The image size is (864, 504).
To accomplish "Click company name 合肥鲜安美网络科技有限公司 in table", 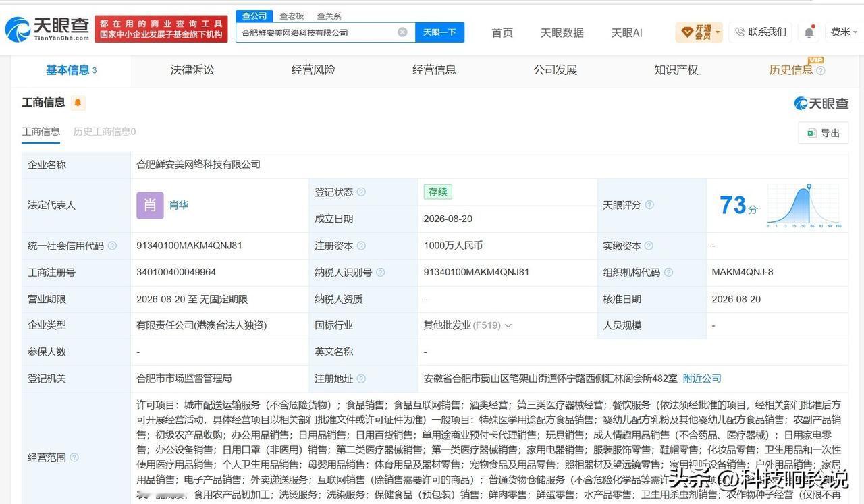I will (198, 165).
